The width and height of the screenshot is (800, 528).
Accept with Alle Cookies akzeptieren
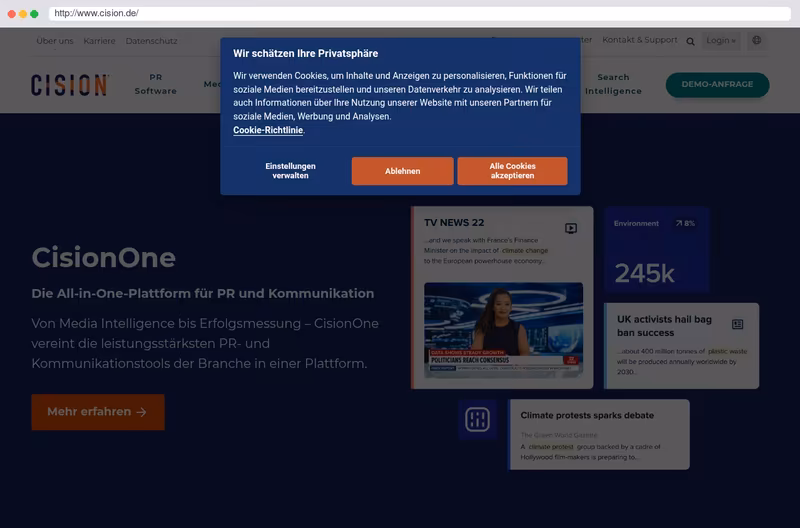point(512,171)
